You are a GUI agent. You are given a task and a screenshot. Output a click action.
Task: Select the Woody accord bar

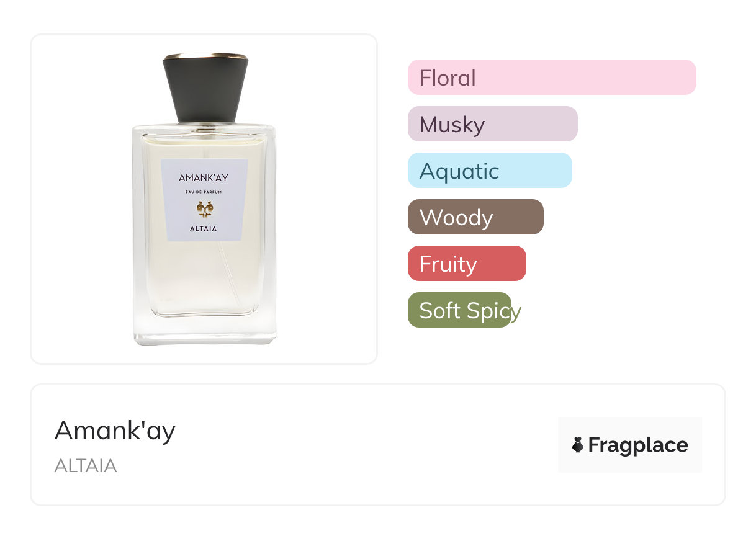(x=475, y=217)
